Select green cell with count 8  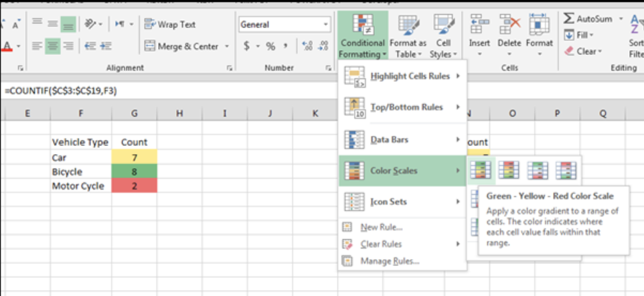pos(135,171)
